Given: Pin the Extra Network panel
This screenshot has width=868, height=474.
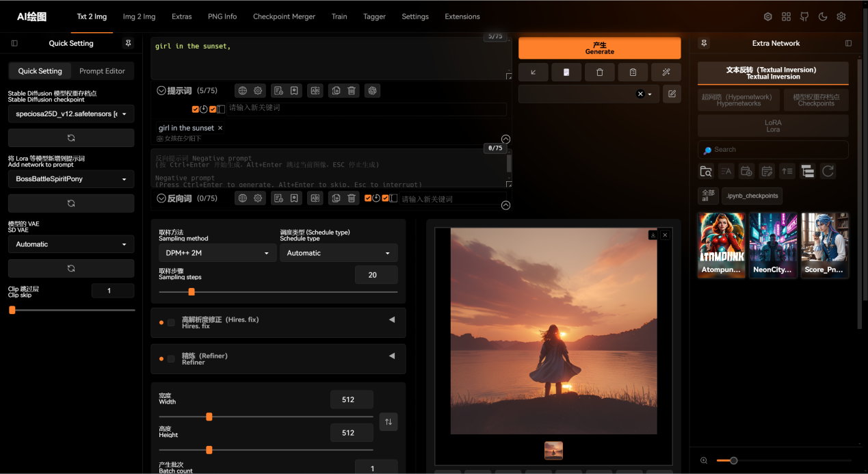Looking at the screenshot, I should (x=704, y=43).
